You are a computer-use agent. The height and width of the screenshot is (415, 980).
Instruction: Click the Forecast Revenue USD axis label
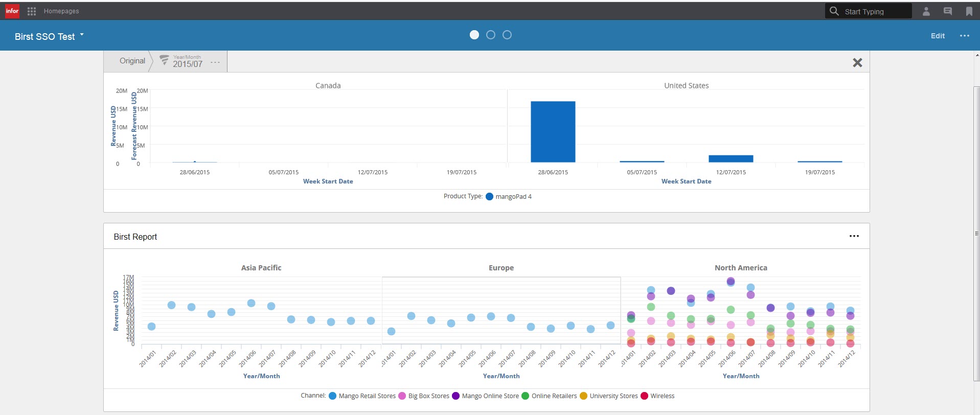tap(134, 126)
